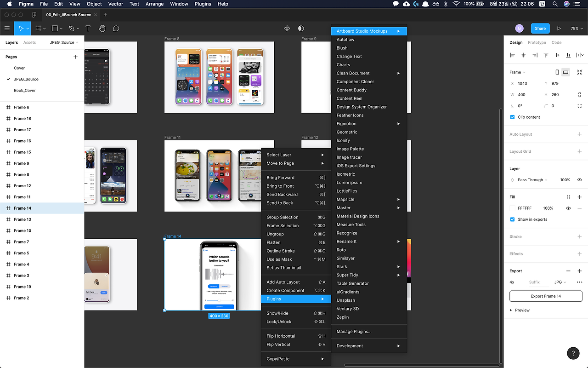Click the Create Component icon in toolbar
This screenshot has height=368, width=588.
287,29
